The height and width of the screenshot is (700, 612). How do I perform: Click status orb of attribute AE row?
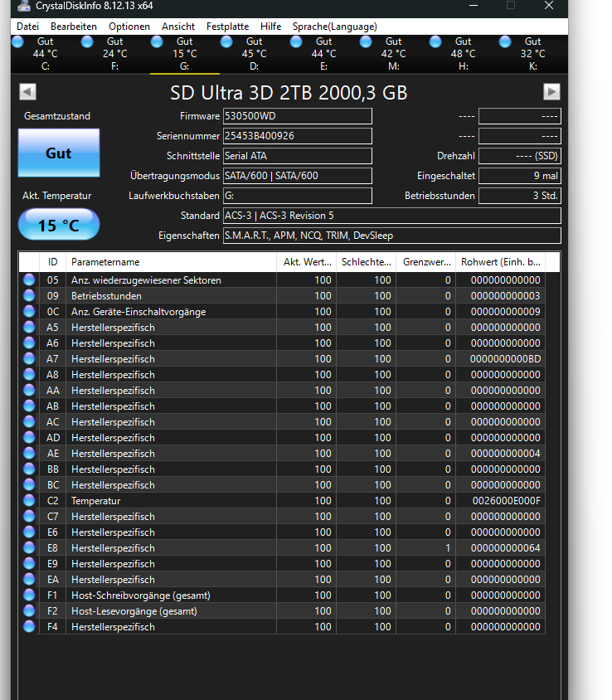pos(29,453)
